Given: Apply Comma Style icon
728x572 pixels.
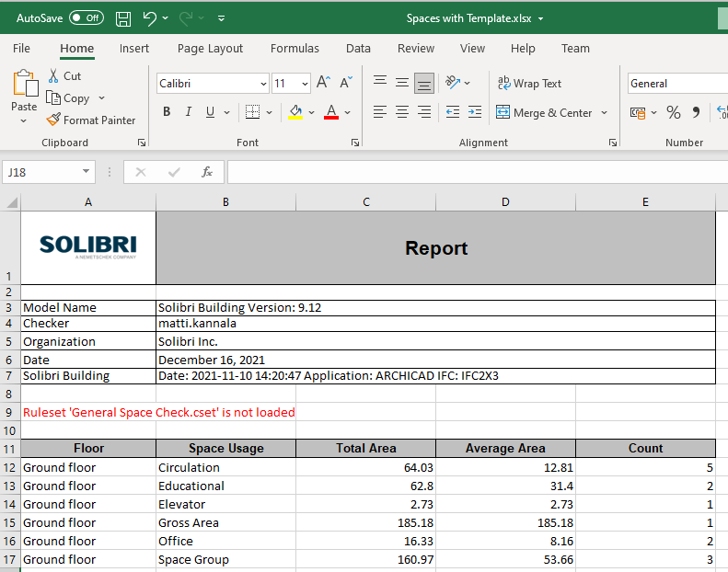Looking at the screenshot, I should pyautogui.click(x=696, y=112).
